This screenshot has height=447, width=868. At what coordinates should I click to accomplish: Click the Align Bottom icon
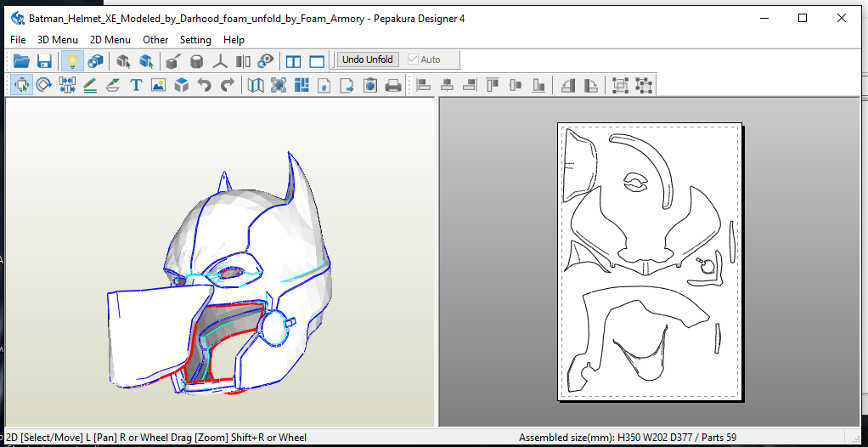click(x=538, y=85)
